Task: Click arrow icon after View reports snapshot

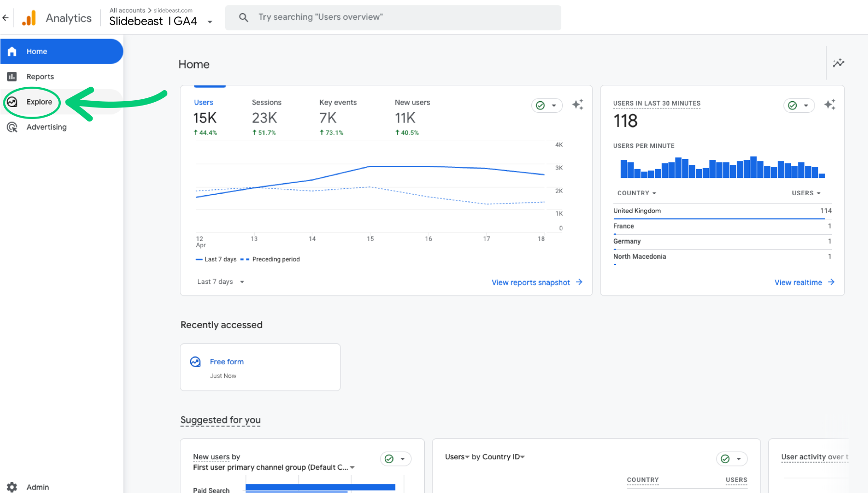Action: [579, 282]
